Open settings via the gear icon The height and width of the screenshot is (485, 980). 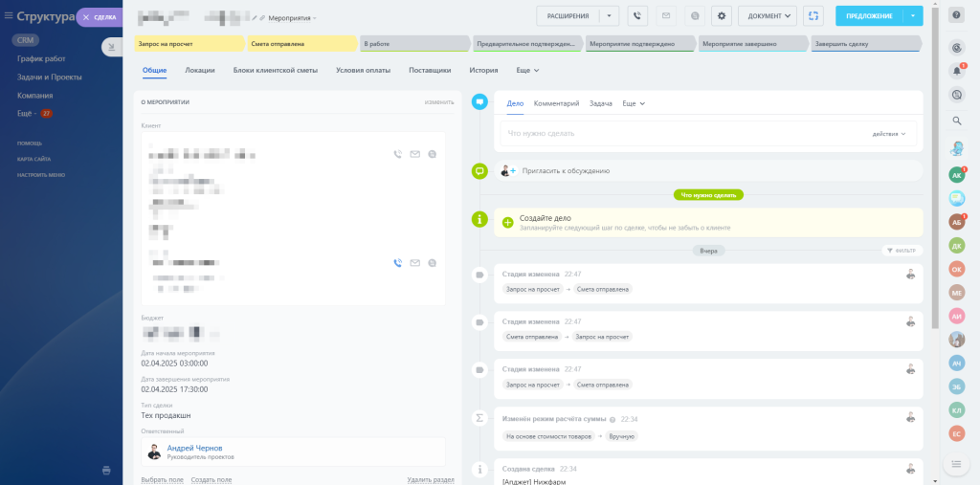click(x=721, y=15)
